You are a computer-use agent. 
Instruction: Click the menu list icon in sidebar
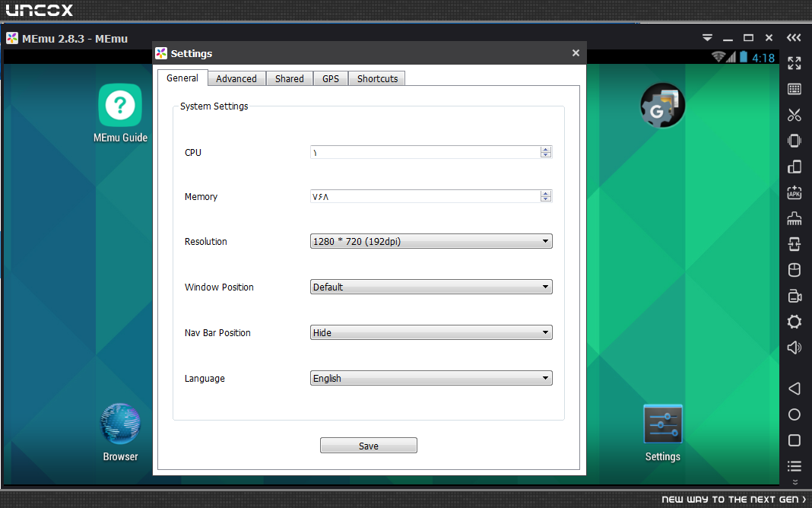coord(794,466)
